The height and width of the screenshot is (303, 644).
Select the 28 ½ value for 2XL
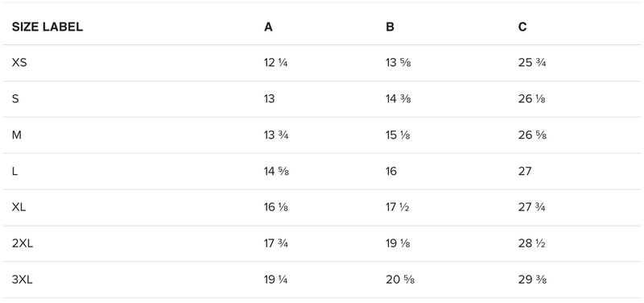tap(531, 244)
